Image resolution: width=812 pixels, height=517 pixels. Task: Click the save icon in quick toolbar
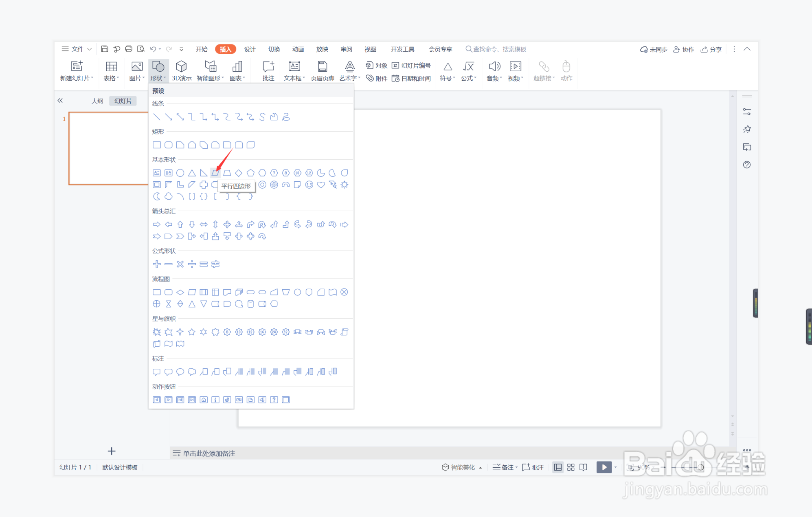[x=105, y=49]
